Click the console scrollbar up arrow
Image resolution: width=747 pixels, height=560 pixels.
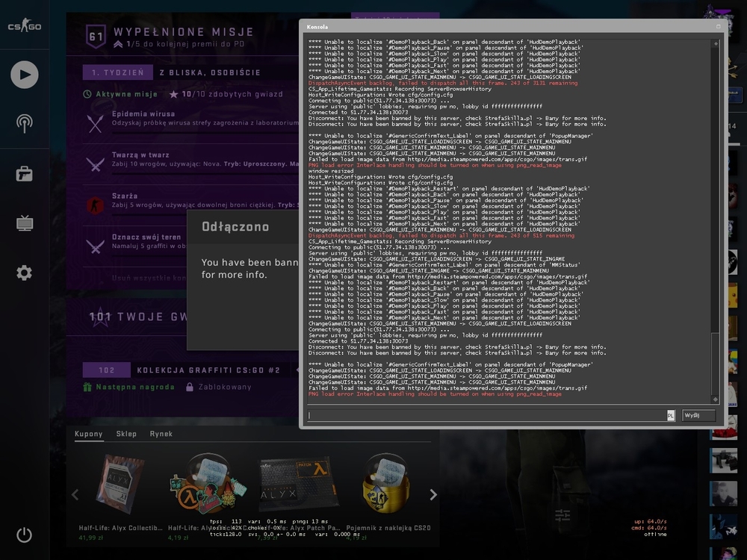(715, 43)
